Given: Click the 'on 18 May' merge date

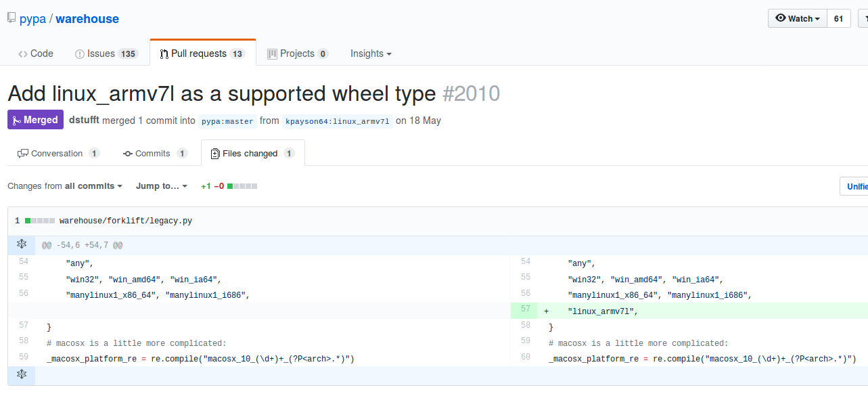Looking at the screenshot, I should (418, 121).
